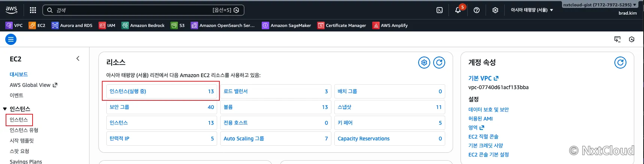
Task: Expand nxtcloud-gist account menu
Action: click(600, 5)
